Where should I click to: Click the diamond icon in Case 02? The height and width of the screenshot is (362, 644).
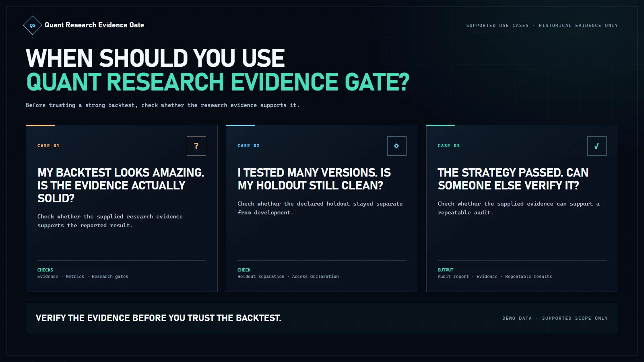tap(396, 146)
